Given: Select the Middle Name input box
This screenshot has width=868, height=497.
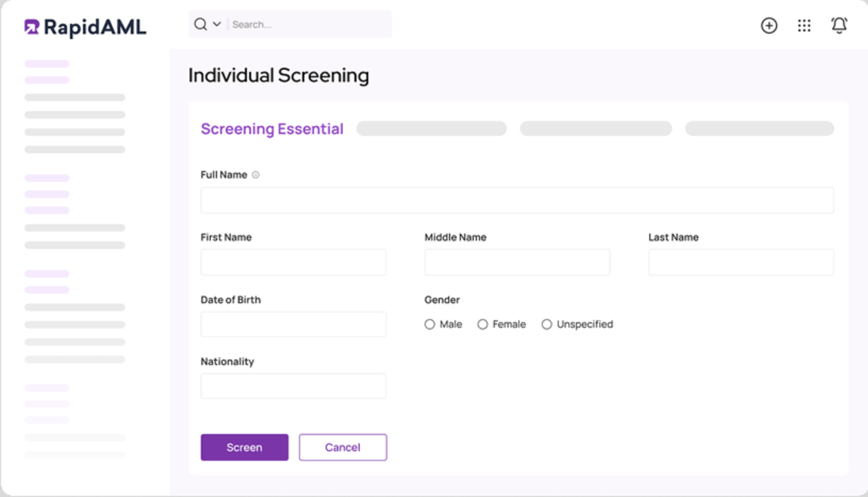Looking at the screenshot, I should (x=517, y=262).
